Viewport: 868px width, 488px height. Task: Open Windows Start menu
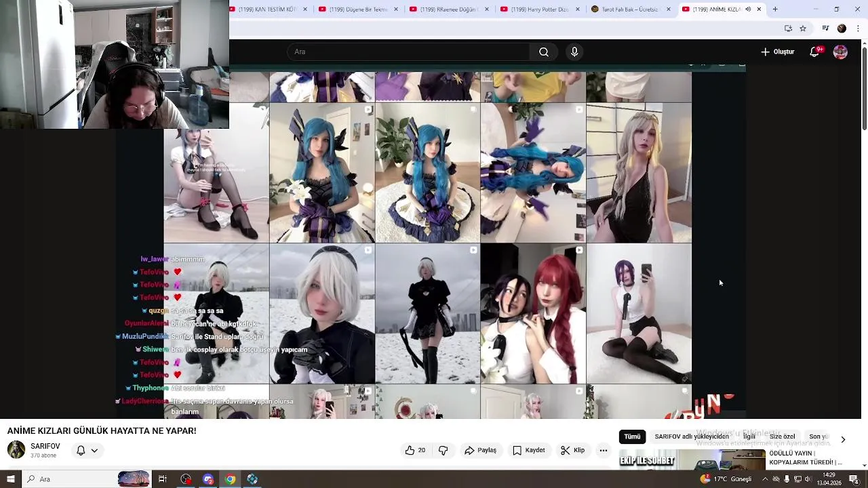(x=10, y=479)
